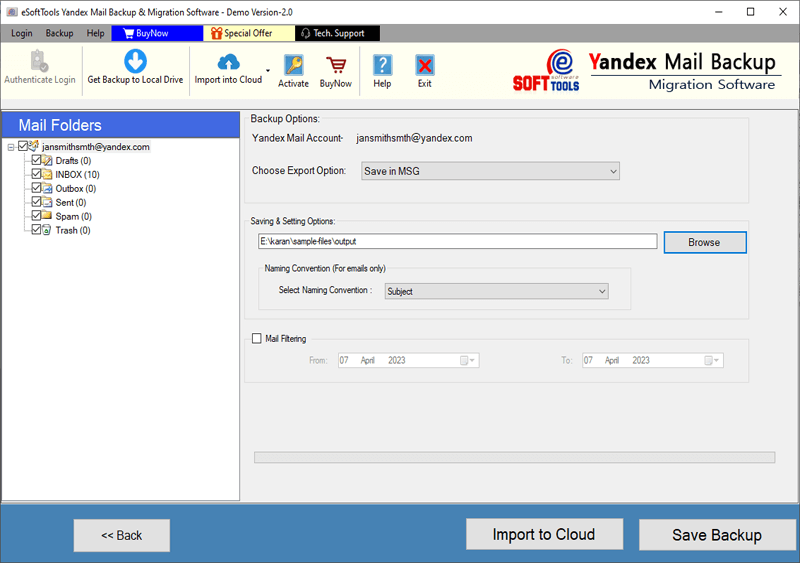
Task: Open the Backup menu
Action: [x=59, y=33]
